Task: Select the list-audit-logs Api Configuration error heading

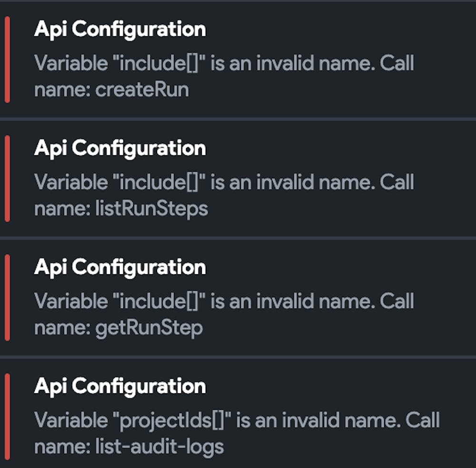Action: coord(120,386)
